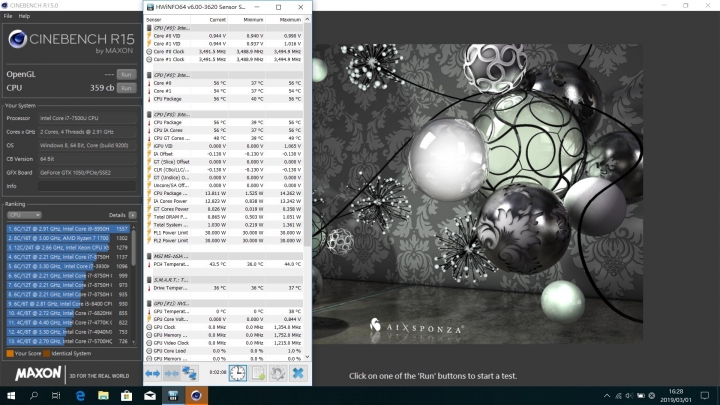This screenshot has width=720, height=405.
Task: Select ranking entry Intel Core i7-5700HQ
Action: click(x=68, y=341)
